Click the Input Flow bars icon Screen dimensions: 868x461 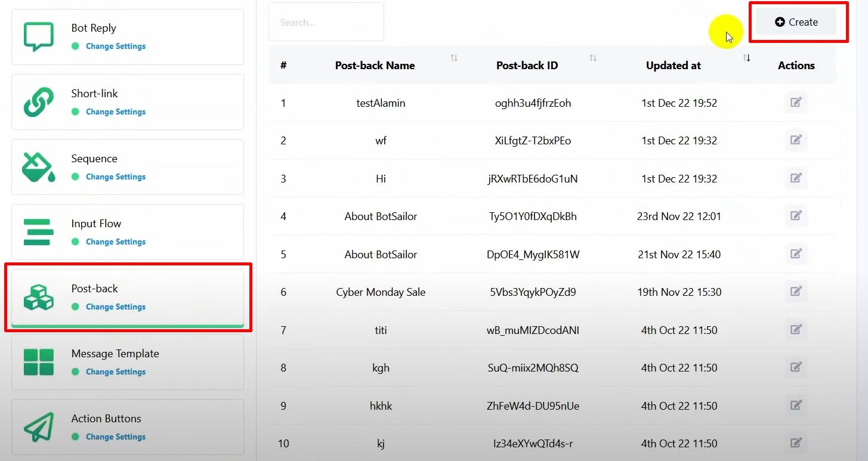[38, 232]
